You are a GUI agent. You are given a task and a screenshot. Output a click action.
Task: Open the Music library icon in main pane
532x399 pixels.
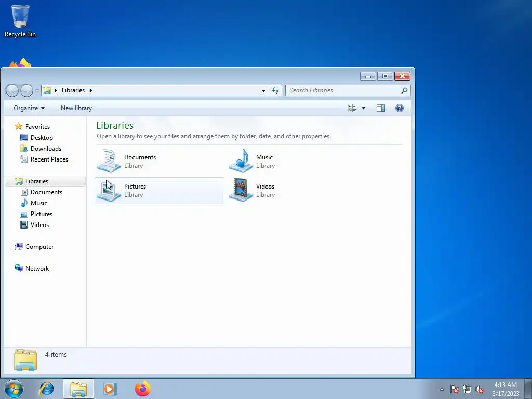(241, 161)
